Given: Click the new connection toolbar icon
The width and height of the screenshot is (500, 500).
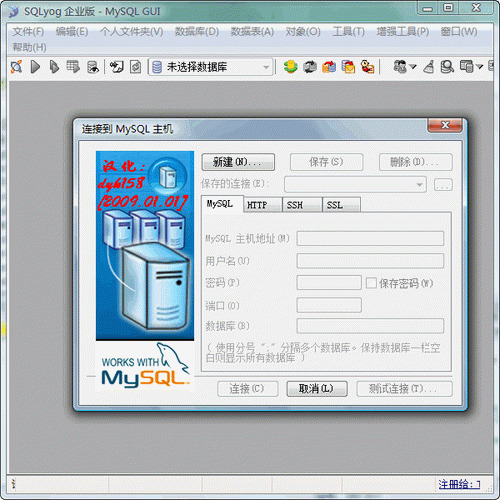Looking at the screenshot, I should [16, 67].
